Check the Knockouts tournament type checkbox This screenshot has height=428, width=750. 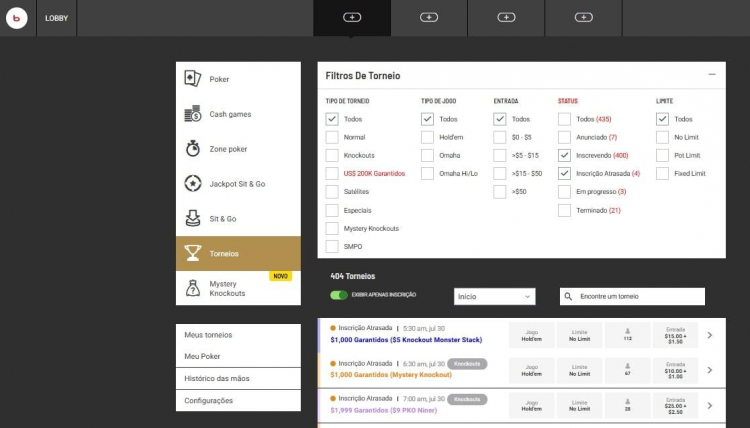pyautogui.click(x=332, y=156)
